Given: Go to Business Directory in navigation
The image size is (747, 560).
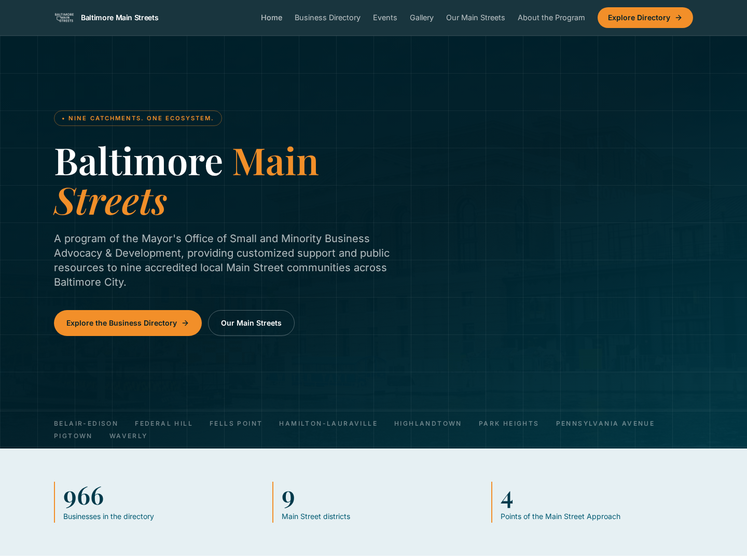Looking at the screenshot, I should [x=327, y=18].
